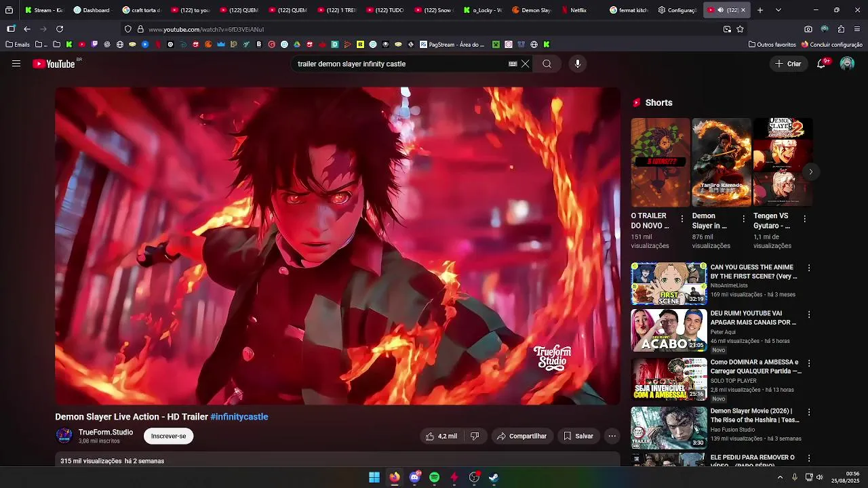The image size is (868, 488).
Task: Dislike the video with thumbs-down
Action: pyautogui.click(x=475, y=436)
